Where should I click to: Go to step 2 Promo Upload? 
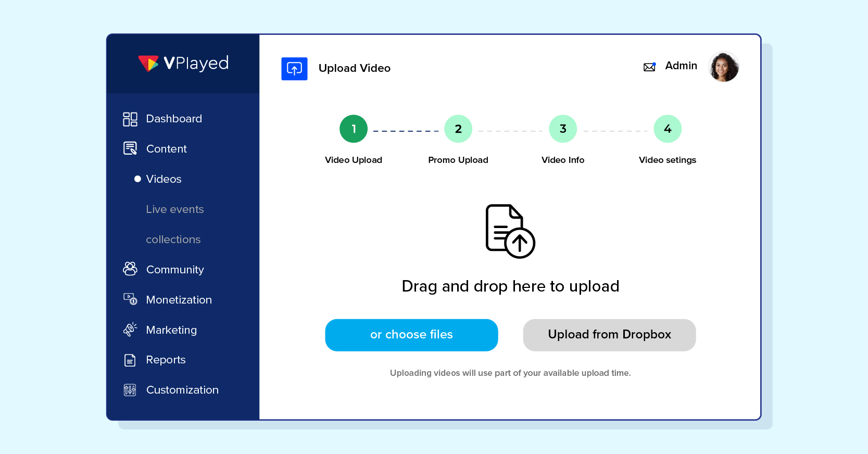458,129
